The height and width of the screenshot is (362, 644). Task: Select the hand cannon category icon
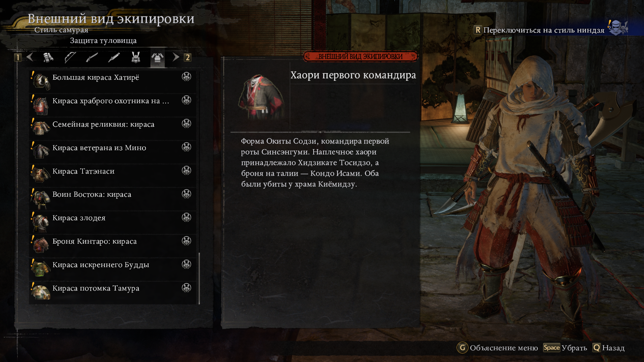click(x=114, y=58)
